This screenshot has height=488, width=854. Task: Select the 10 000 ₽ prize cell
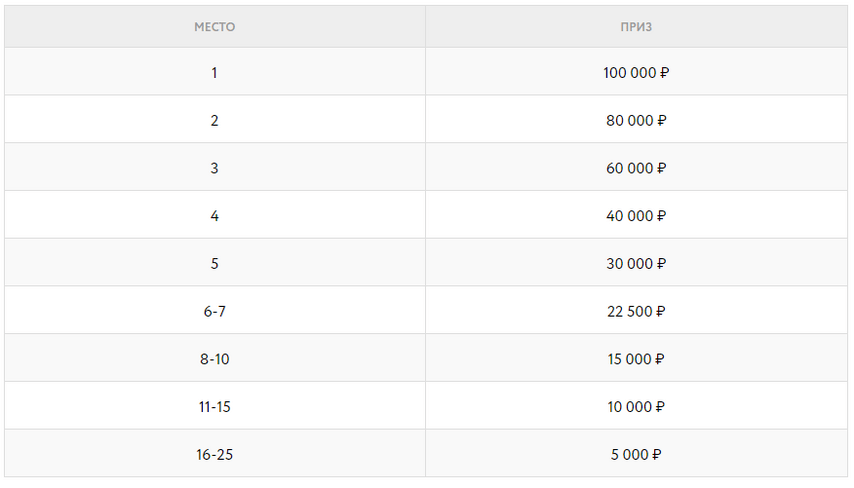(x=636, y=406)
